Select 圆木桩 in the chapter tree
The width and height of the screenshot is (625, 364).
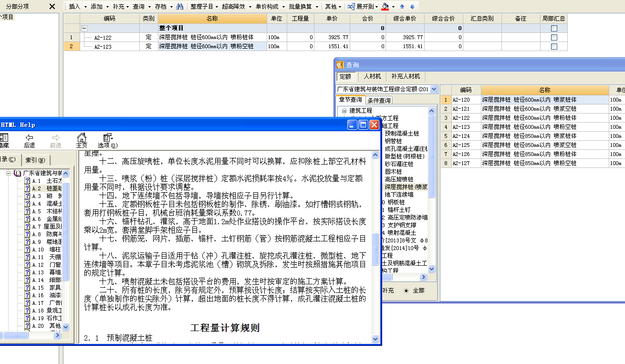tap(393, 171)
